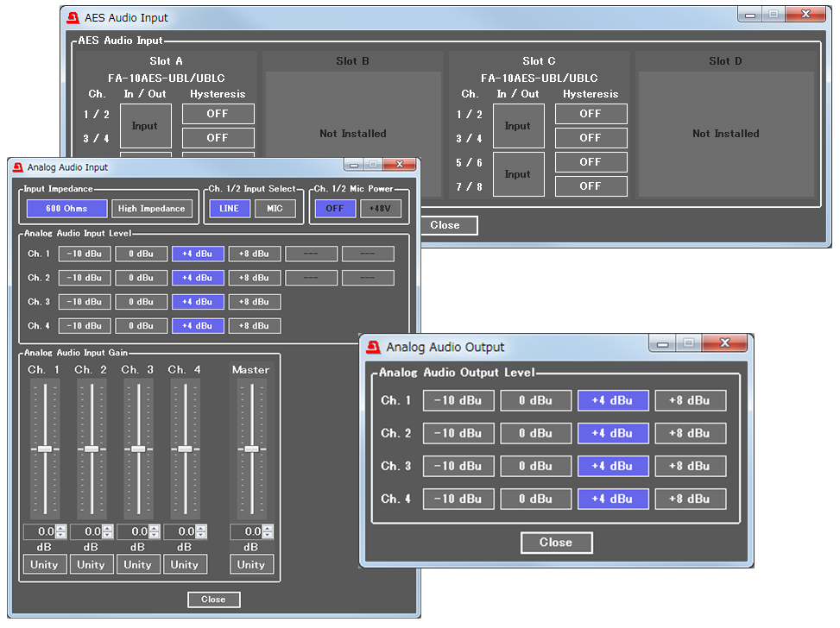The width and height of the screenshot is (840, 628).
Task: Click the Master gain slider handle
Action: (x=251, y=449)
